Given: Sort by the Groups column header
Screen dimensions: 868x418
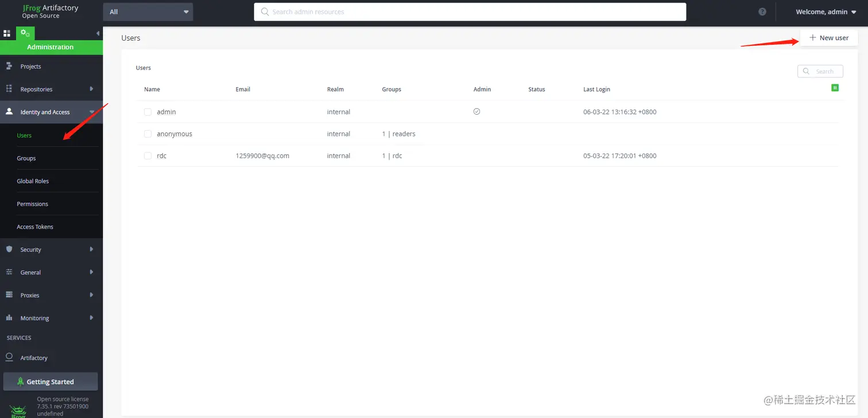Looking at the screenshot, I should [392, 89].
